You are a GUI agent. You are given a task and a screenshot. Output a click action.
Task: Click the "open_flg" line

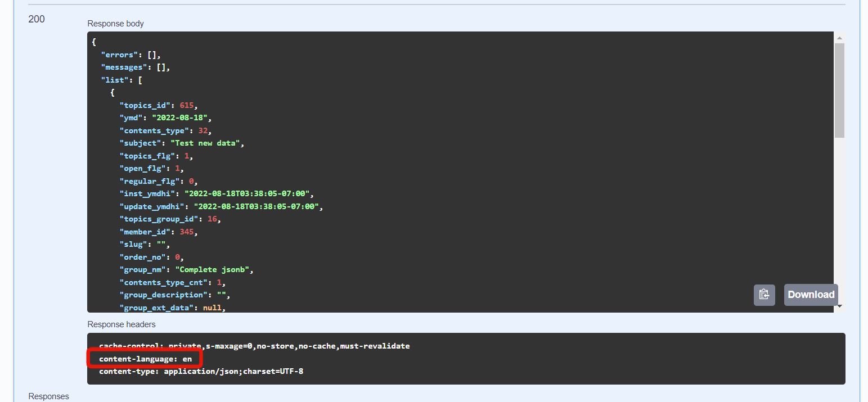coord(152,169)
